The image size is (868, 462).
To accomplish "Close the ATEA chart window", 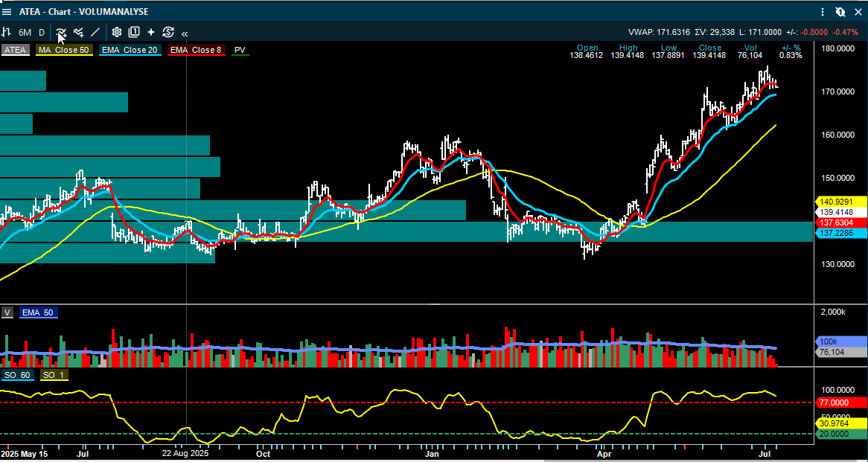I will [858, 12].
